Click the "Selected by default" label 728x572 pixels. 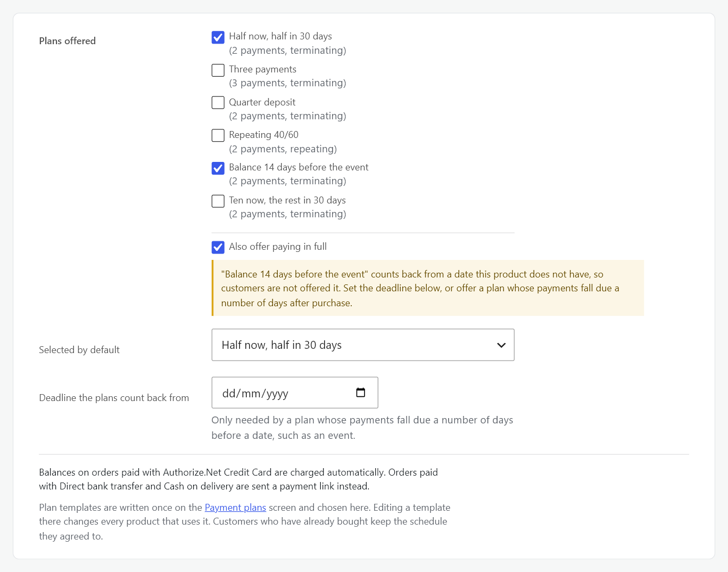pos(79,350)
